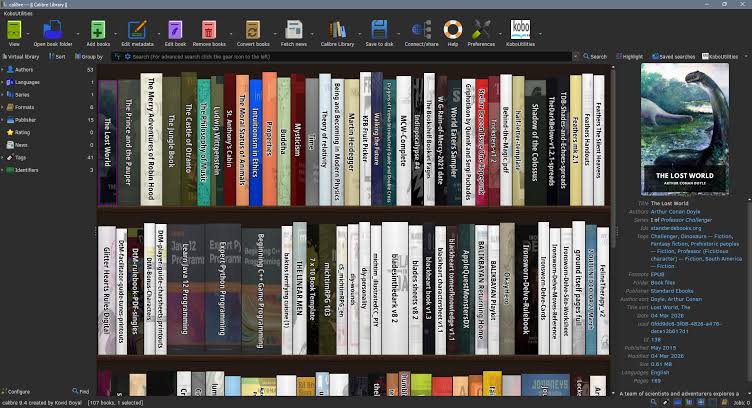The width and height of the screenshot is (752, 408).
Task: Open Saved searches menu
Action: coord(673,57)
